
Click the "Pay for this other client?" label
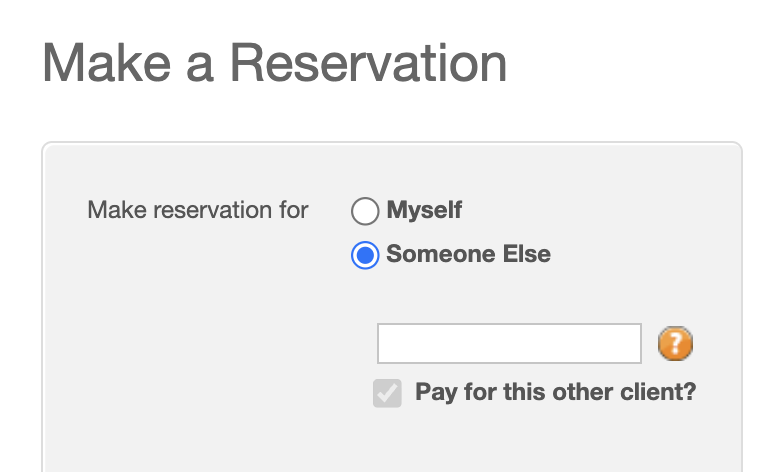click(x=555, y=392)
